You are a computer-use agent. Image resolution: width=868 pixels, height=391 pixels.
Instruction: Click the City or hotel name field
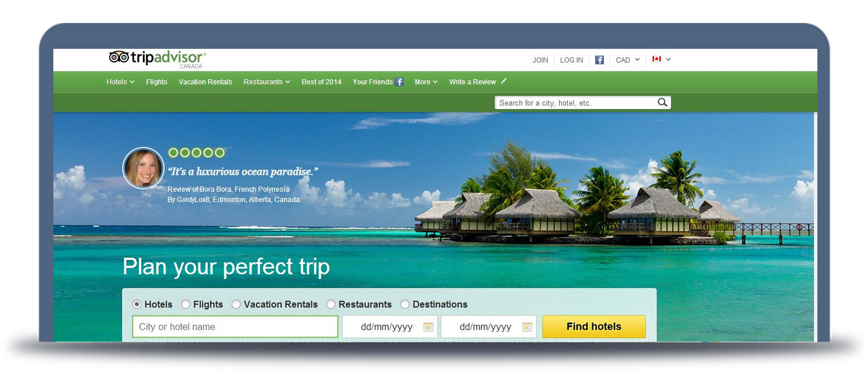235,326
